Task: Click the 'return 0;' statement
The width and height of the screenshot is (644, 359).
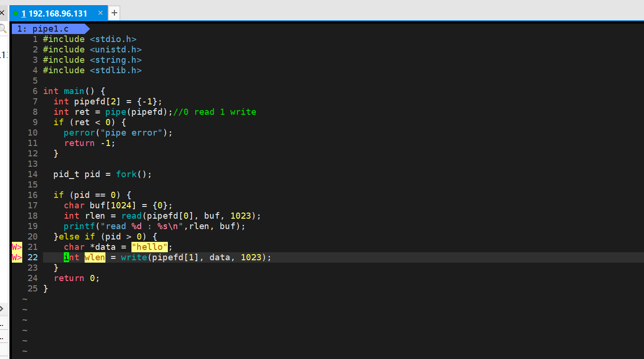Action: coord(77,278)
